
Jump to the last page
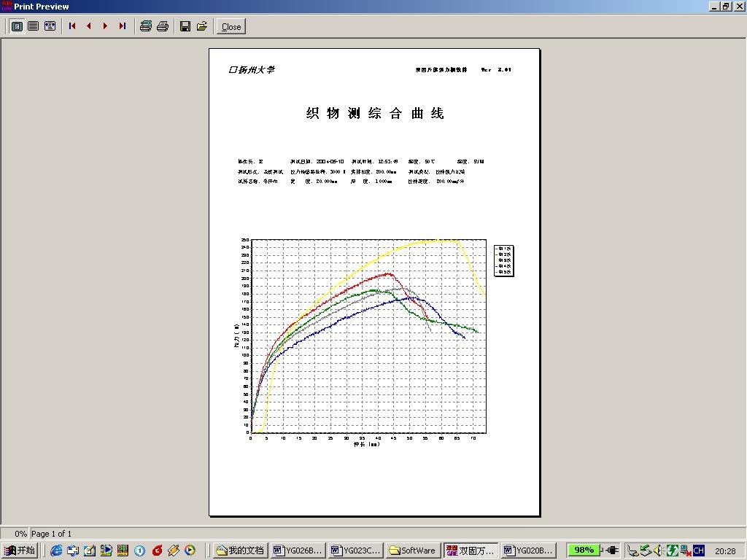(122, 26)
